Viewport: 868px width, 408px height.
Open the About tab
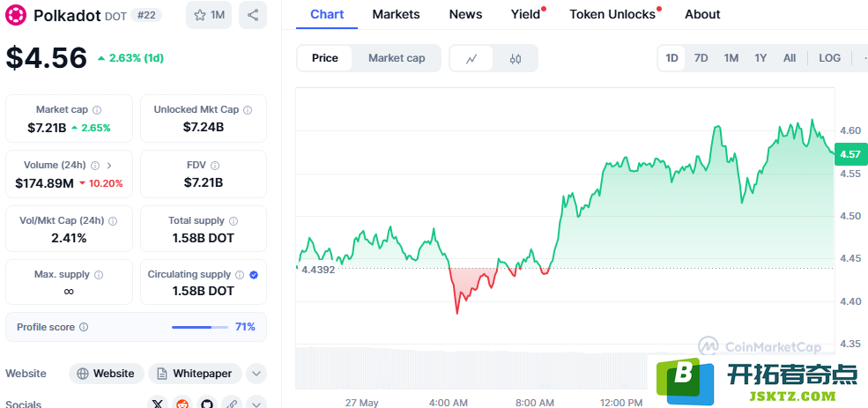[x=702, y=14]
